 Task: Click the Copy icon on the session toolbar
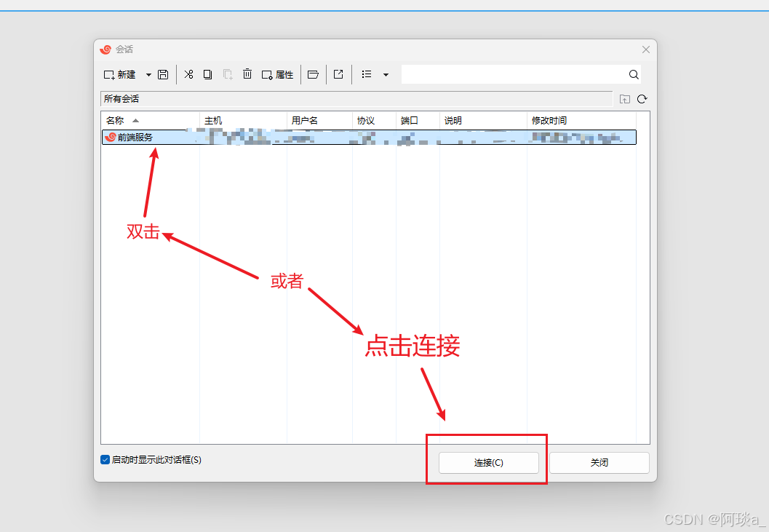207,74
